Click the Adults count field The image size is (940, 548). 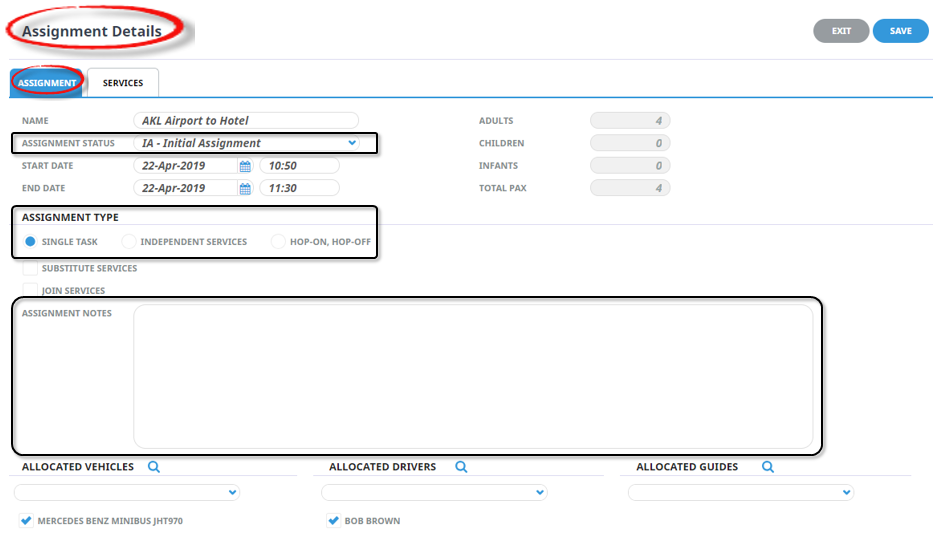click(630, 121)
